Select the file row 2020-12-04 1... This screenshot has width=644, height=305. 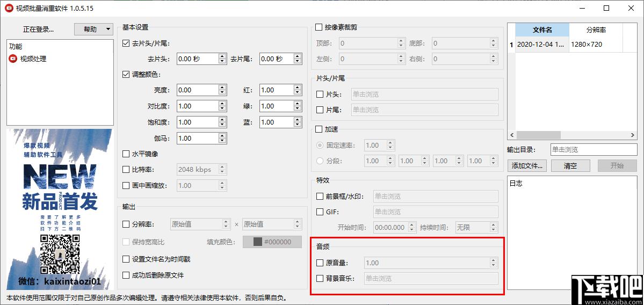tap(542, 45)
